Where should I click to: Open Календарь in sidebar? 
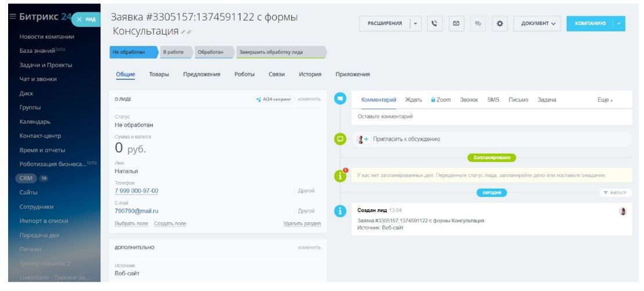point(35,121)
